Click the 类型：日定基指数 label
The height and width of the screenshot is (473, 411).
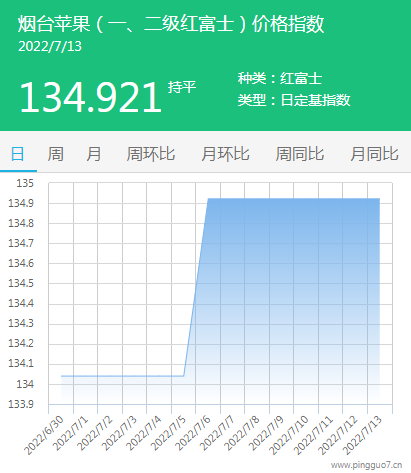[x=294, y=100]
